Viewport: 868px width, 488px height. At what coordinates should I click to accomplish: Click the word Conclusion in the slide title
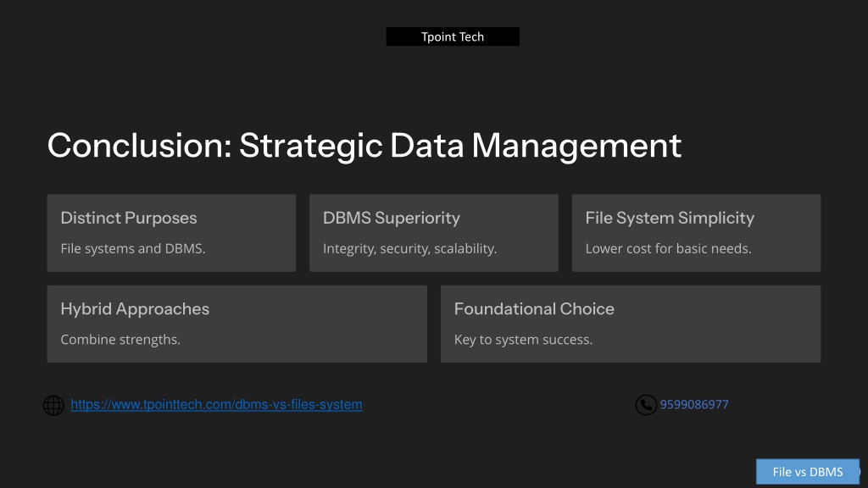[x=140, y=146]
